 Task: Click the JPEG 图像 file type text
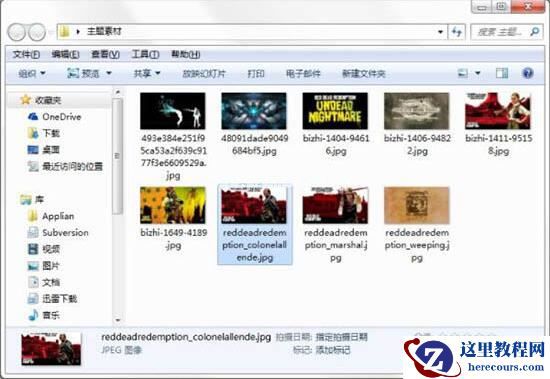click(121, 350)
